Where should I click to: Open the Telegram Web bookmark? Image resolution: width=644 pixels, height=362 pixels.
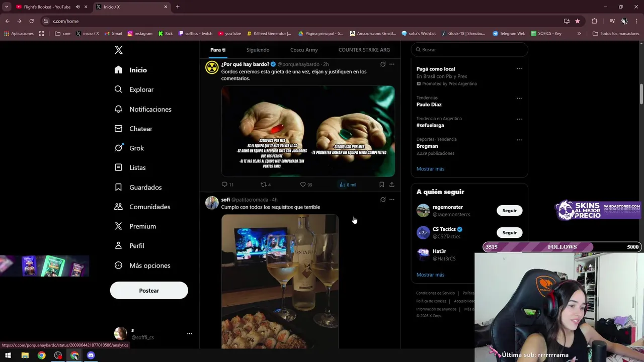509,34
